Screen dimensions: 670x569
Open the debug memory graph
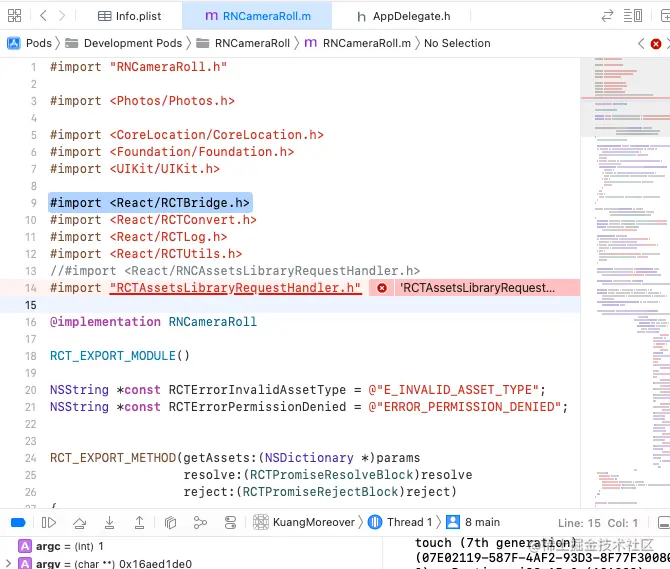200,522
